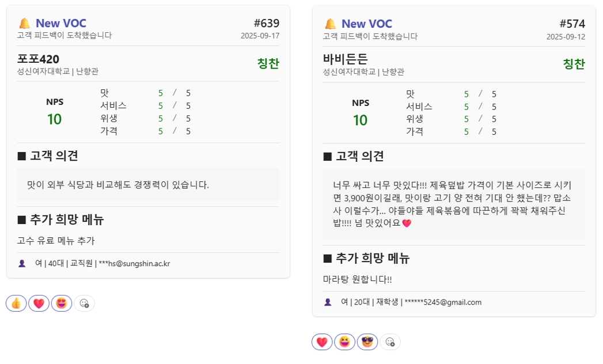Select the 포포420 store name
The image size is (603, 364).
[x=38, y=59]
